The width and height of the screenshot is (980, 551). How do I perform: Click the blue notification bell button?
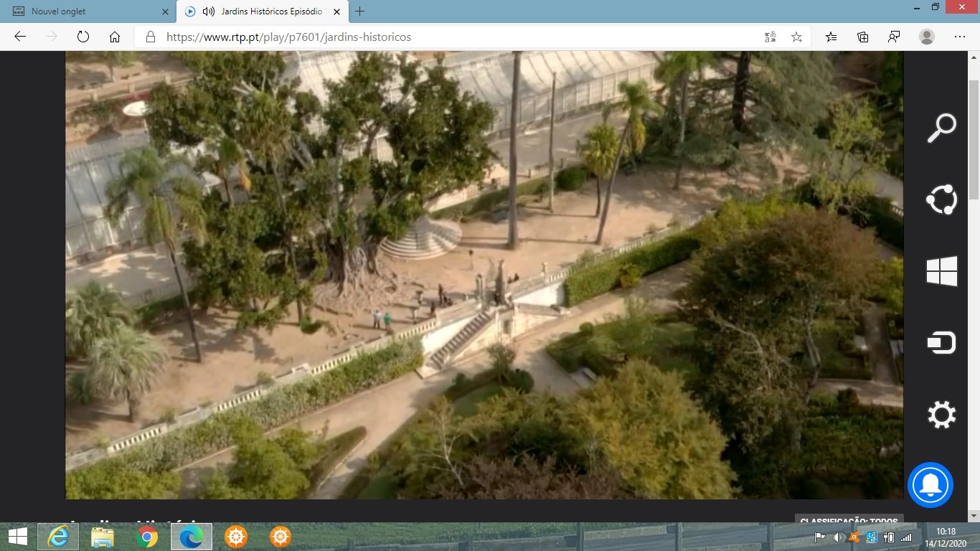[x=930, y=485]
